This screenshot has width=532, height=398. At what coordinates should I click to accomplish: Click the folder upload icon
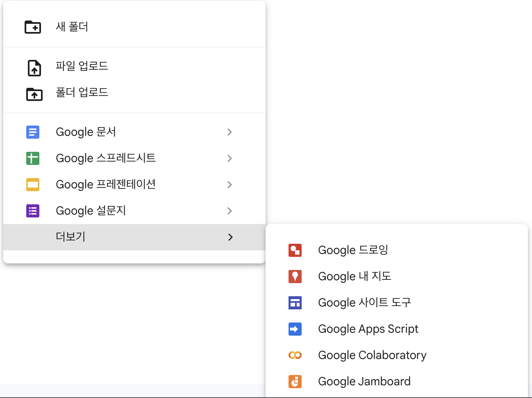click(x=34, y=94)
